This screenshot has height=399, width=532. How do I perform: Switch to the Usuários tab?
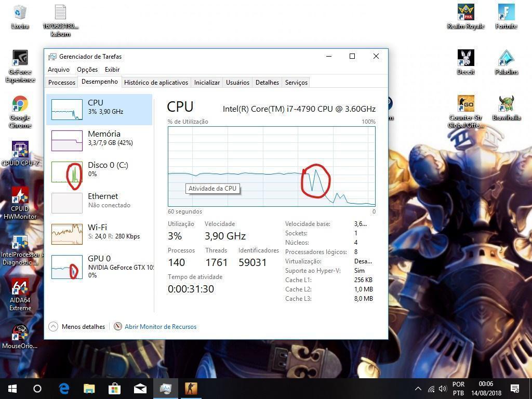237,83
